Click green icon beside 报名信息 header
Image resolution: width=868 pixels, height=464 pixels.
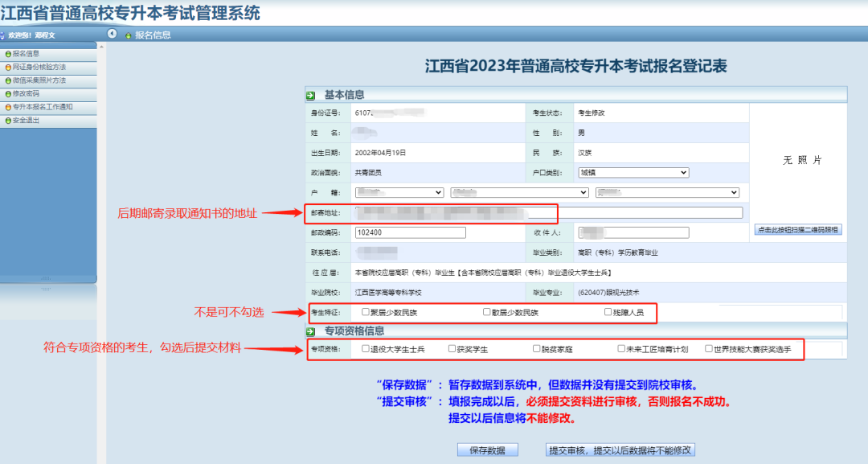(x=128, y=35)
